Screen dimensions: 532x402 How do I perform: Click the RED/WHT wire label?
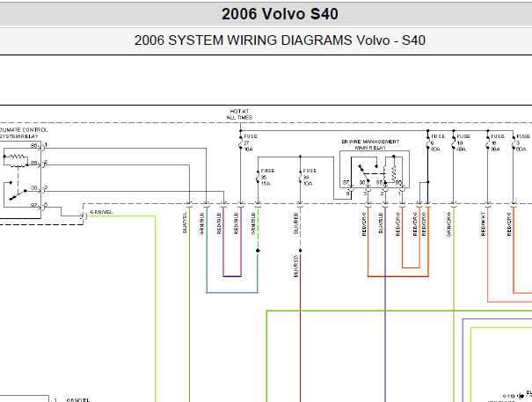point(483,224)
